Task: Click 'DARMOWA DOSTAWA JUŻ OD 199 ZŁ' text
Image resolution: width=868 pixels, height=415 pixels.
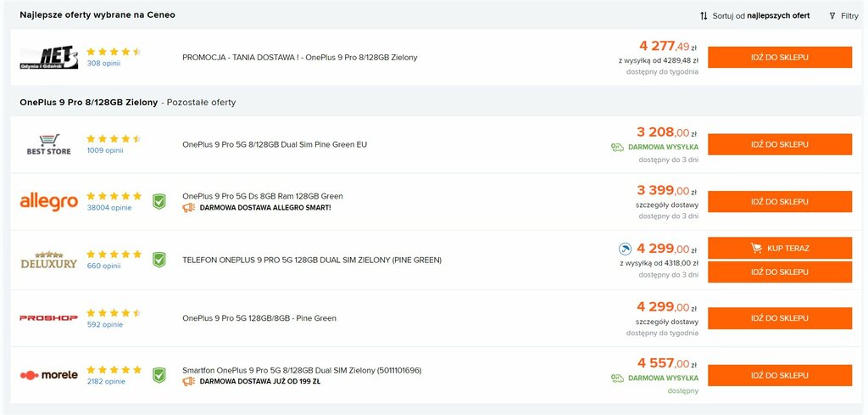Action: pyautogui.click(x=259, y=381)
